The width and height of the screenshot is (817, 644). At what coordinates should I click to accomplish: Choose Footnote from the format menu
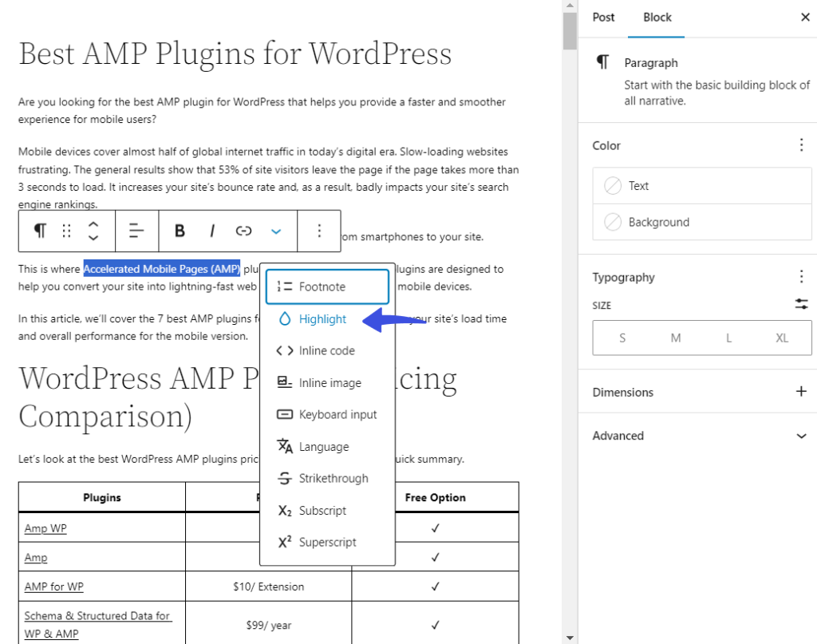tap(327, 286)
